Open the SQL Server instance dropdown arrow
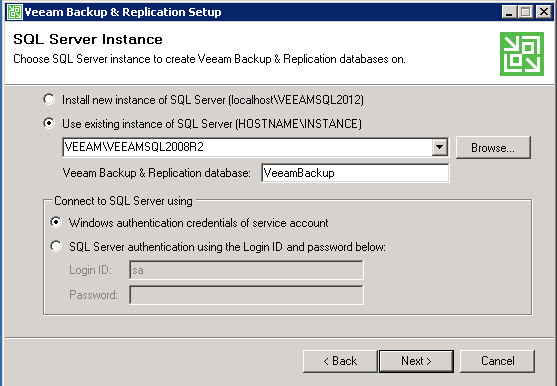 pos(439,147)
